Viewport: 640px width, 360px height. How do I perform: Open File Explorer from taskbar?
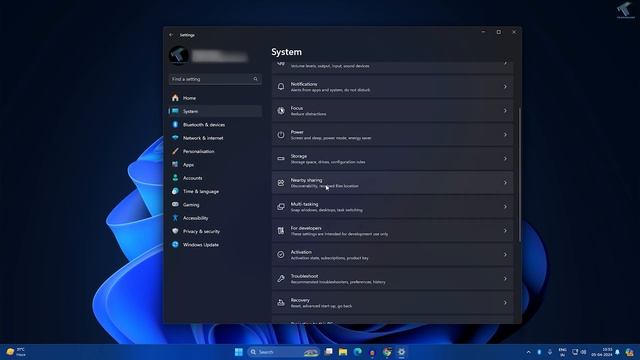pos(343,352)
